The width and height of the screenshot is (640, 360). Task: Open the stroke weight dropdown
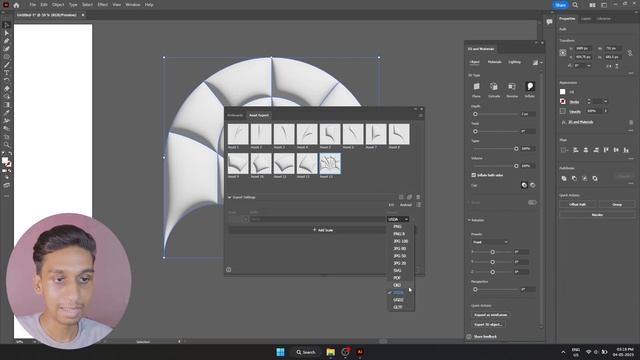(x=605, y=101)
